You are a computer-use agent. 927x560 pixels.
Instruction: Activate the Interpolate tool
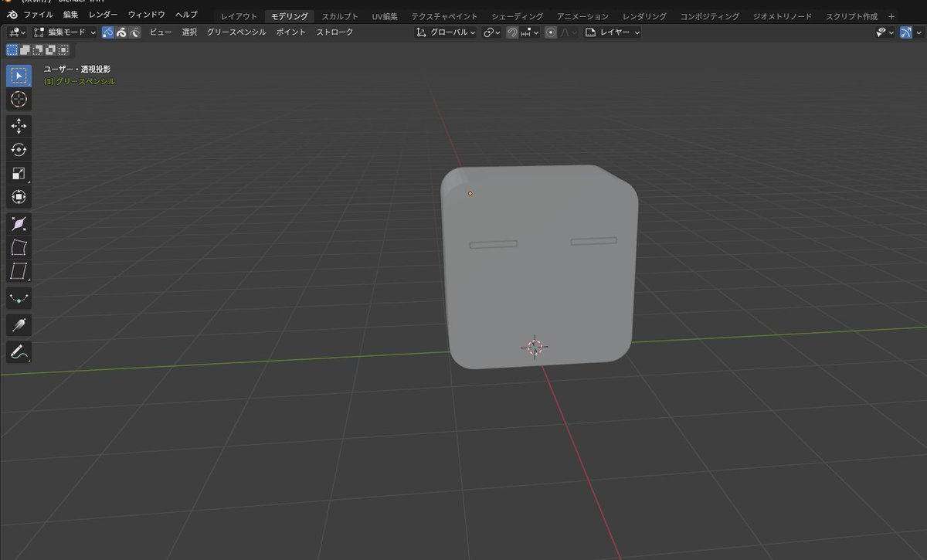pos(19,298)
